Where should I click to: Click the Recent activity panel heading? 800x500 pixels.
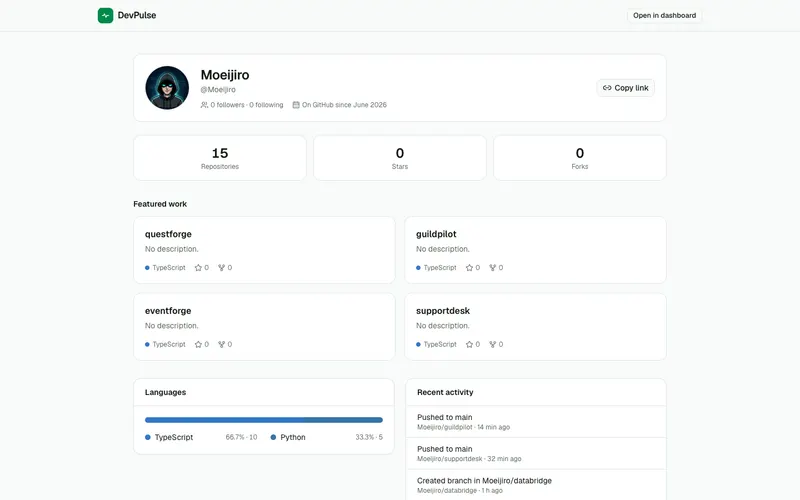point(445,392)
